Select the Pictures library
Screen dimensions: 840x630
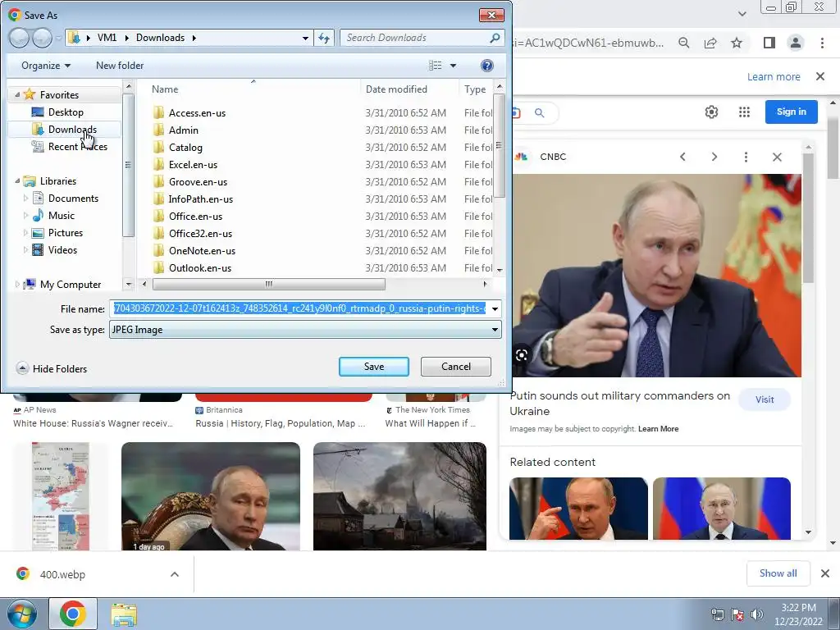pyautogui.click(x=66, y=232)
